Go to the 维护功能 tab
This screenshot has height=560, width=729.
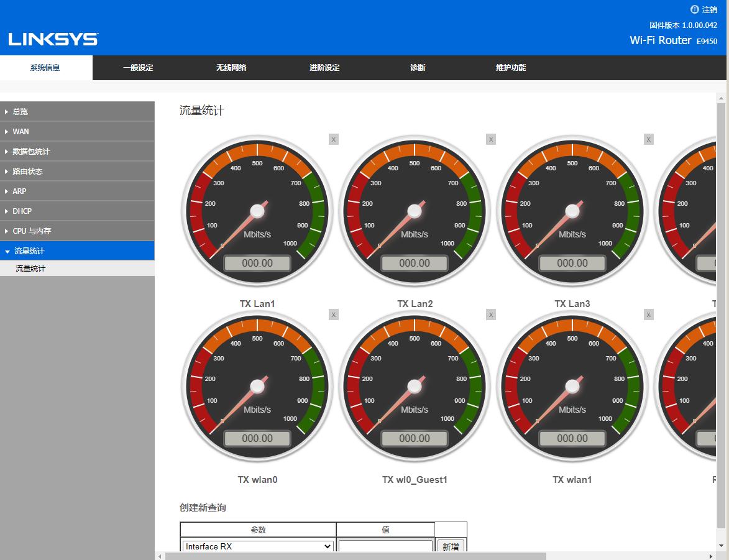[x=510, y=67]
